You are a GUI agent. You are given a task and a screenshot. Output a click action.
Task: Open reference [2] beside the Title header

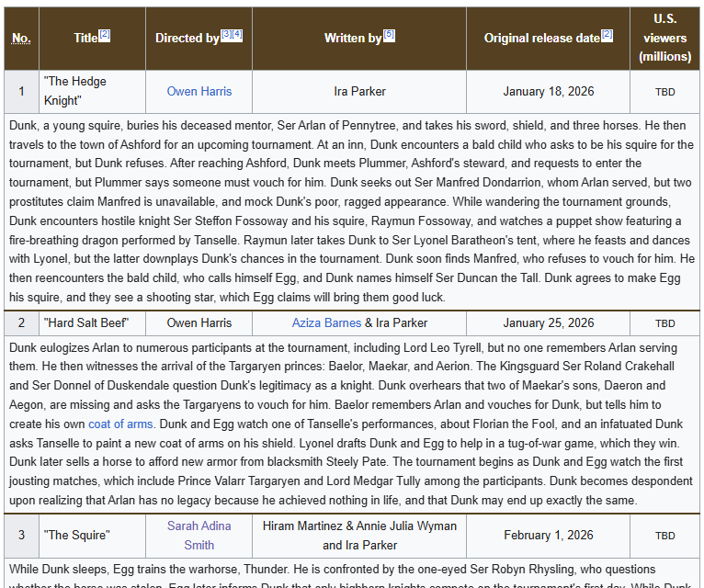(105, 35)
